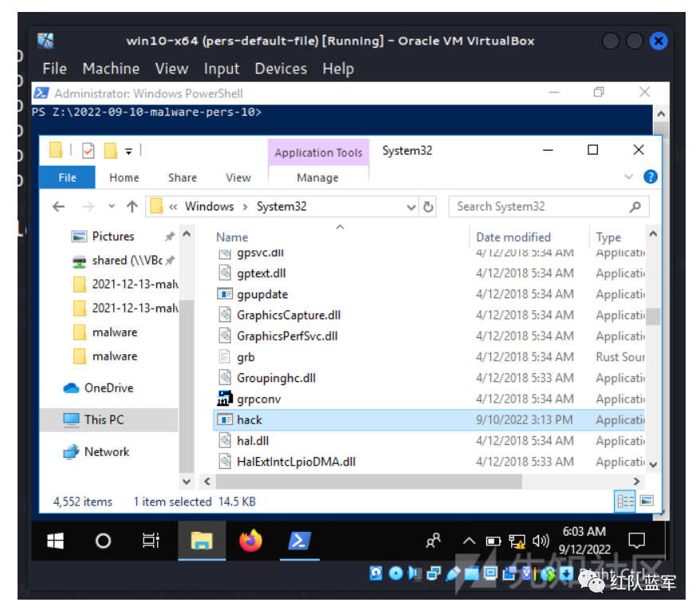700x614 pixels.
Task: Sort files by Name column
Action: point(232,237)
